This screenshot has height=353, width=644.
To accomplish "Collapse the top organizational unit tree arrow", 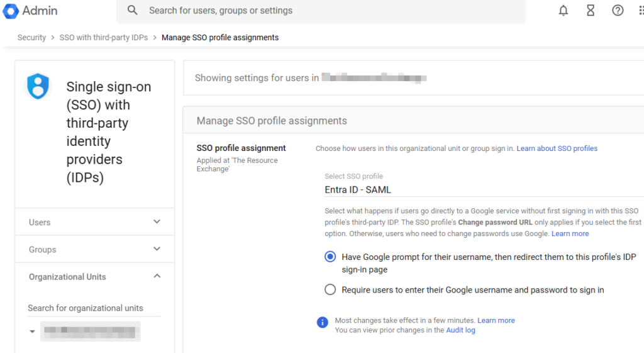I will 32,332.
